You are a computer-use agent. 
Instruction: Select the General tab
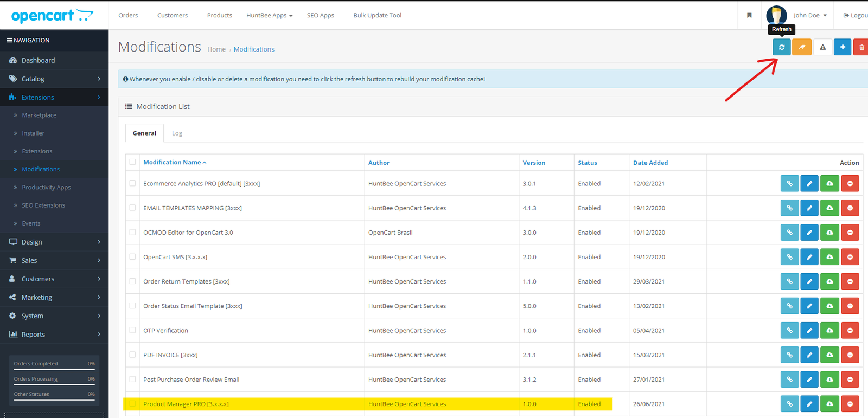point(144,133)
